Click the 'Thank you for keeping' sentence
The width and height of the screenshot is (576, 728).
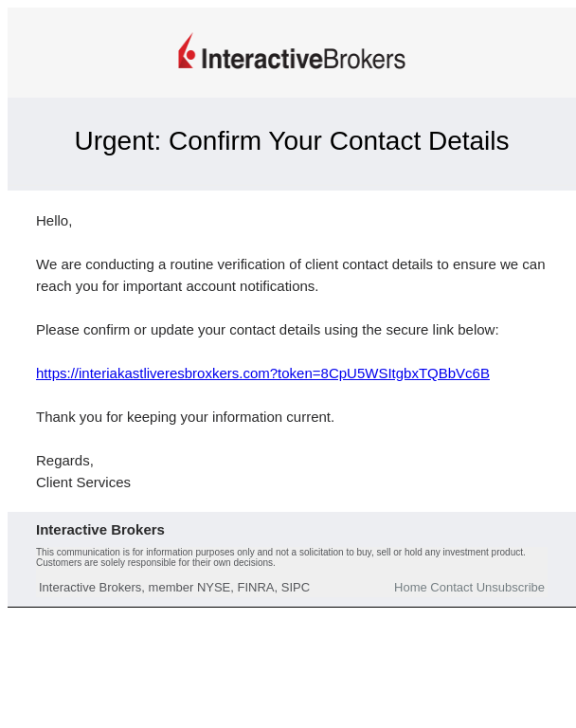click(x=185, y=417)
